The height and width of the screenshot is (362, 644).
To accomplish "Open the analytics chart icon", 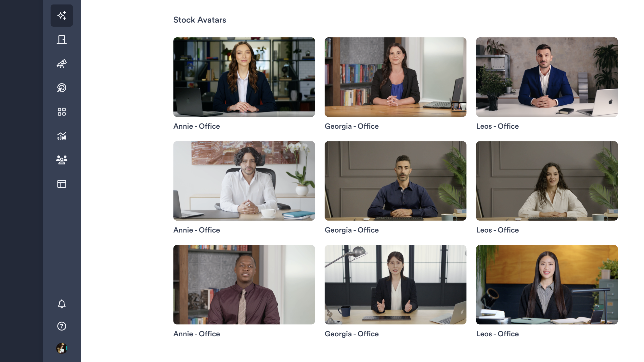I will point(62,136).
